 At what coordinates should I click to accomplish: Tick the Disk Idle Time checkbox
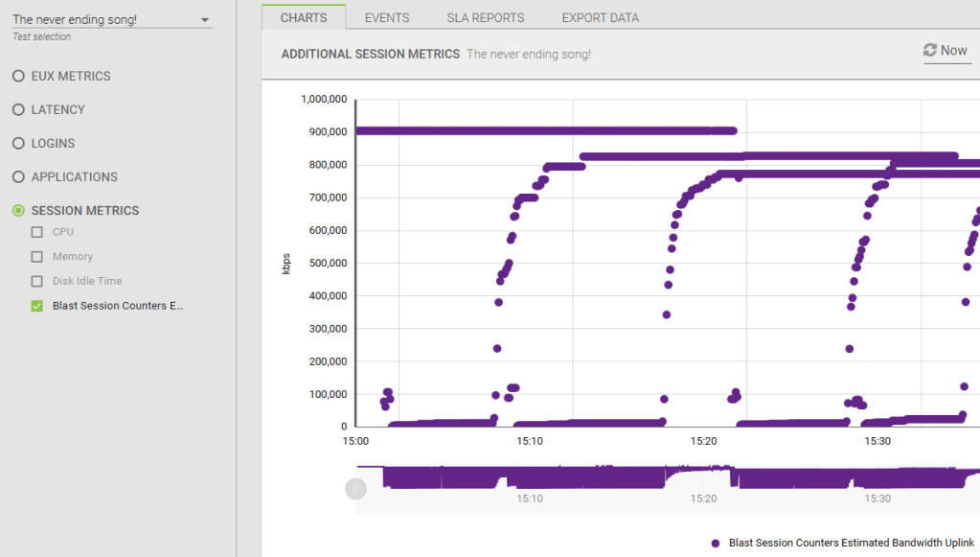(x=37, y=282)
